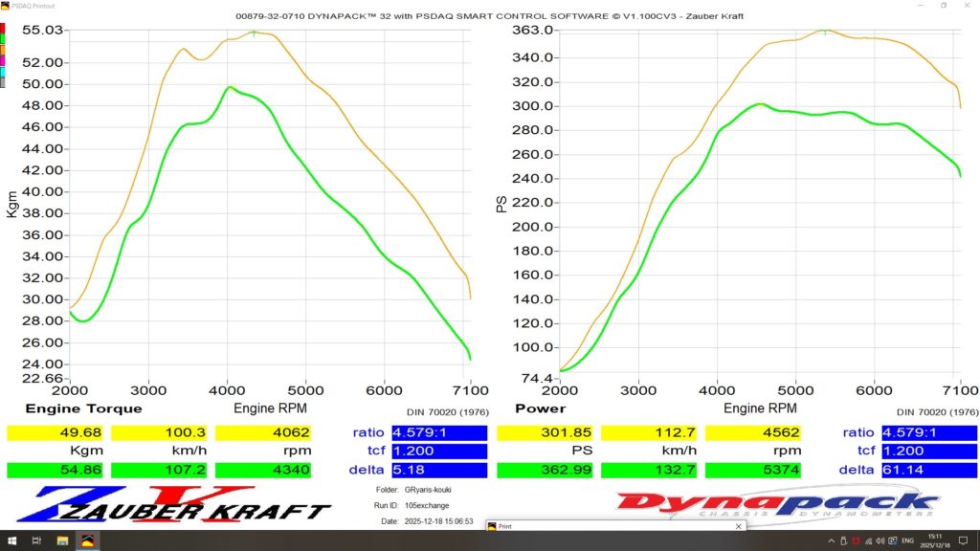Select the cyan trace color swatch
Screen dimensions: 980x551
click(3, 72)
